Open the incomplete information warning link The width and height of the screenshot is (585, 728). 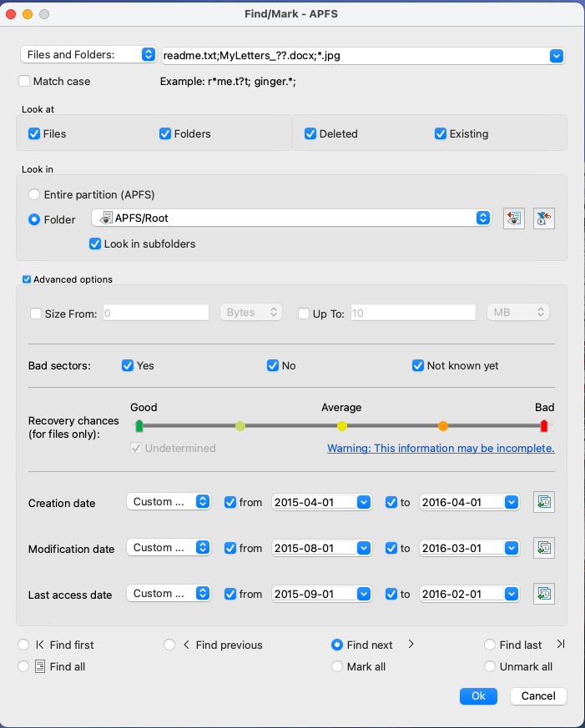[441, 448]
